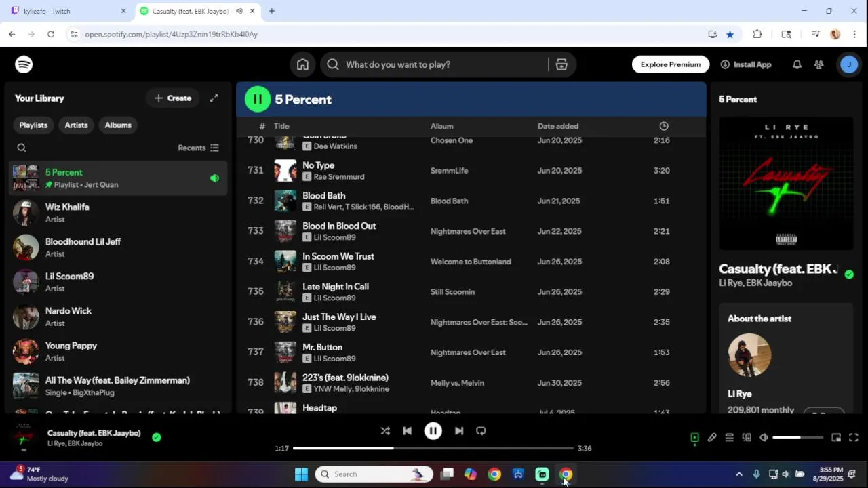The image size is (868, 488).
Task: Open Li Rye artist photo
Action: click(749, 355)
